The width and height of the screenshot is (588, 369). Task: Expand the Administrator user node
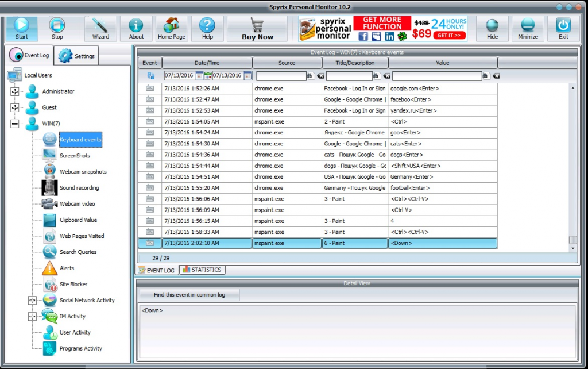pyautogui.click(x=15, y=91)
